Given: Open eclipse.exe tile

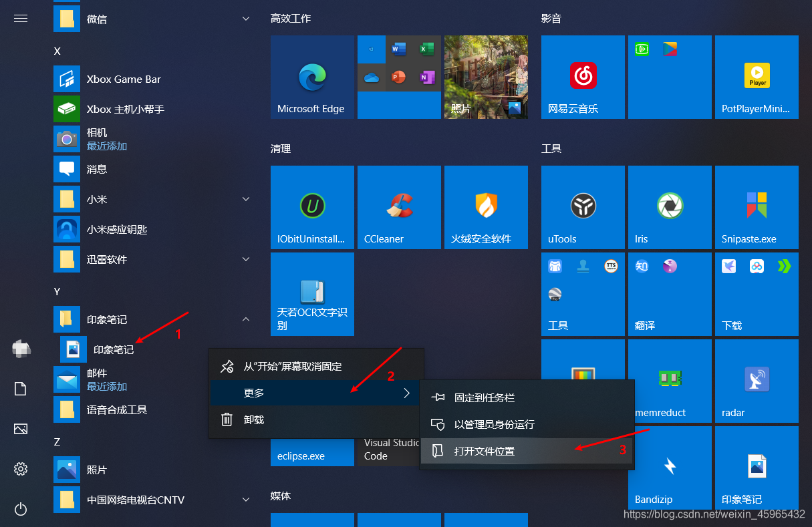Looking at the screenshot, I should 312,452.
